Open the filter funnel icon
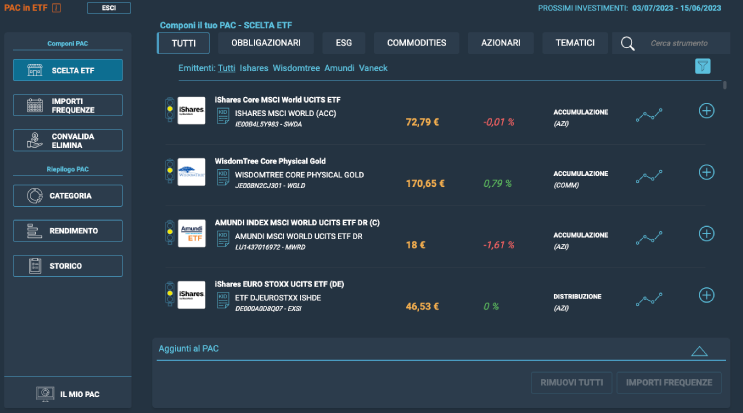Screen dimensions: 743x413 pos(702,66)
